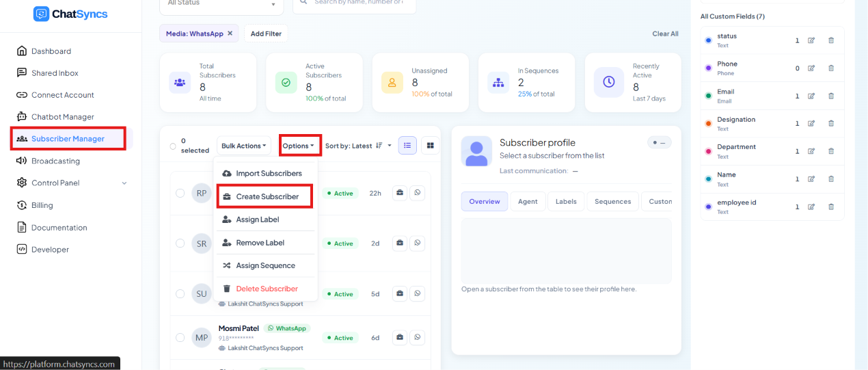Click the WhatsApp icon in RP row
The image size is (868, 370).
pyautogui.click(x=418, y=193)
